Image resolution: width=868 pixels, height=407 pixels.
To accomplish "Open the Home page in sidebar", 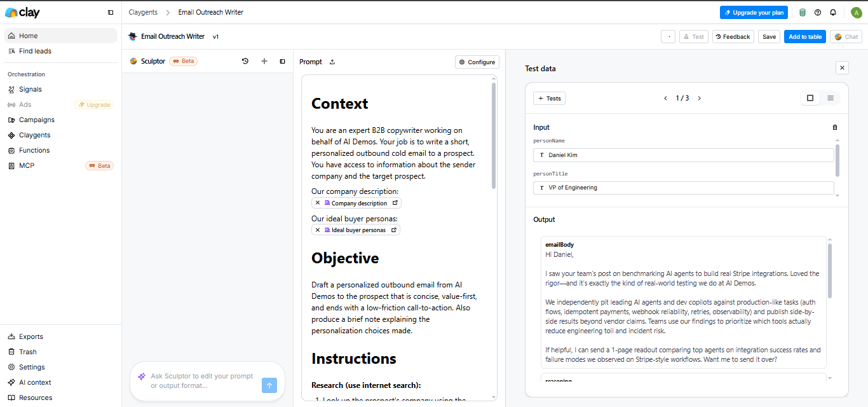I will point(61,36).
